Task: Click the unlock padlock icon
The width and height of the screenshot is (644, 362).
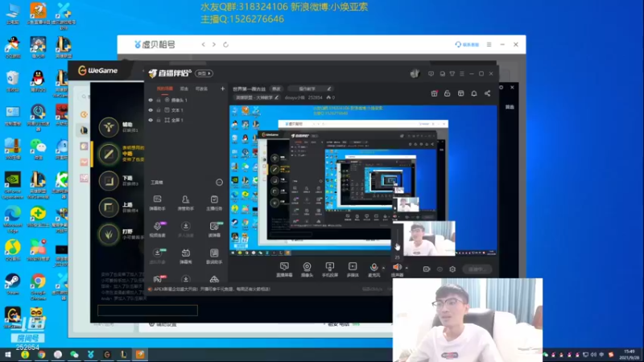Action: pos(448,93)
